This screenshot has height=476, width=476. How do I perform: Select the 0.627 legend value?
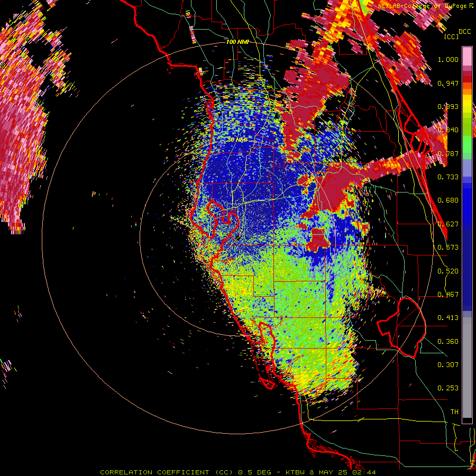click(x=448, y=224)
